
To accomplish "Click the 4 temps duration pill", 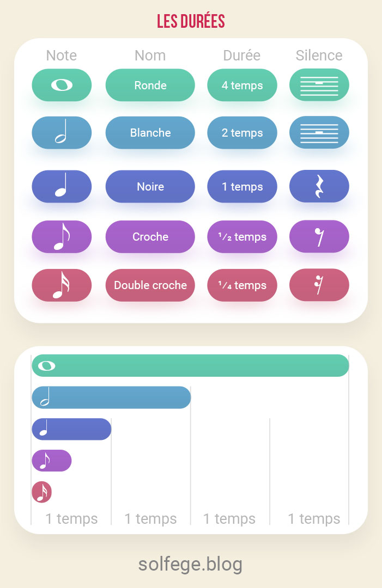I will point(242,85).
